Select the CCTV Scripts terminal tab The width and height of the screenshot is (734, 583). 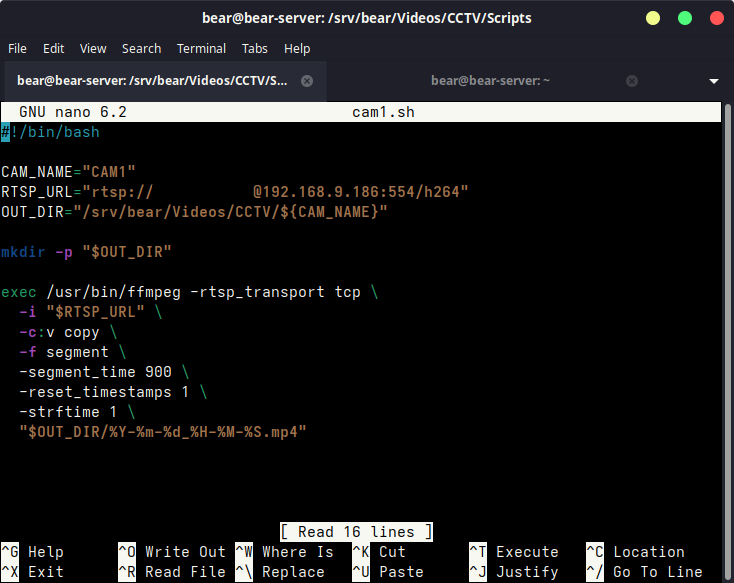(x=152, y=81)
